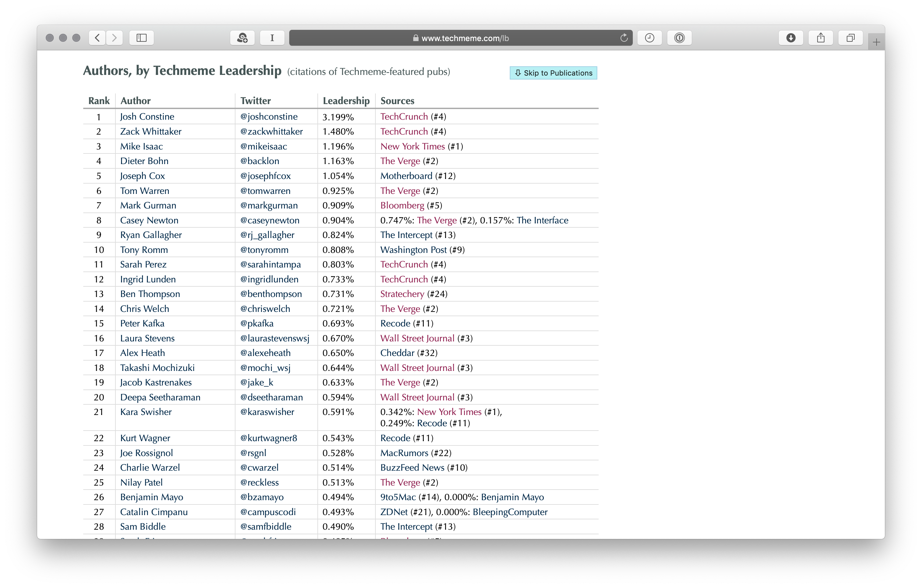Open Recode link in Peter Kafka's row
This screenshot has width=922, height=588.
click(x=395, y=323)
